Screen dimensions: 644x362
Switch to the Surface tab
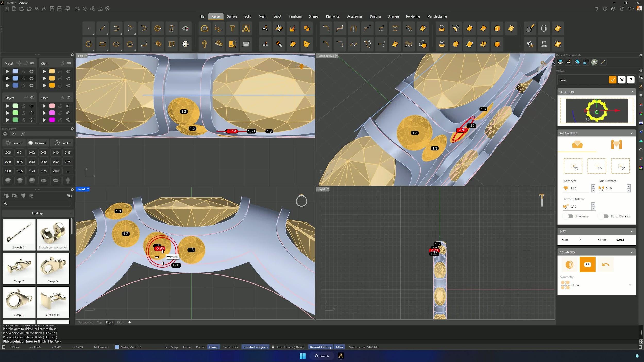pyautogui.click(x=232, y=16)
